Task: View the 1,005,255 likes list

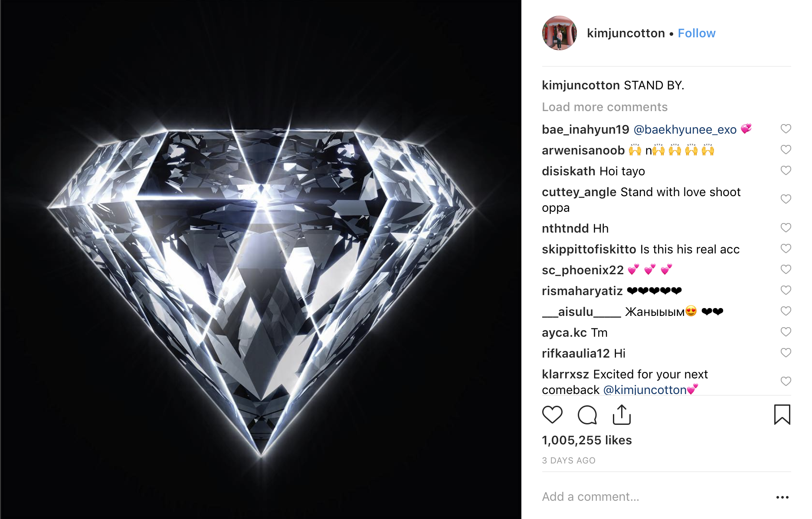Action: coord(586,440)
